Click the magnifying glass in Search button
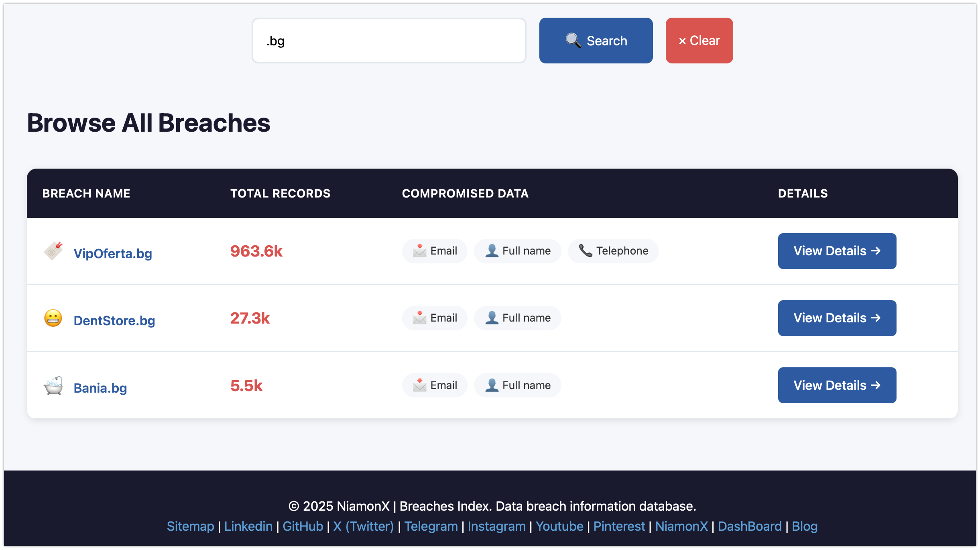Viewport: 980px width, 550px height. [x=573, y=41]
